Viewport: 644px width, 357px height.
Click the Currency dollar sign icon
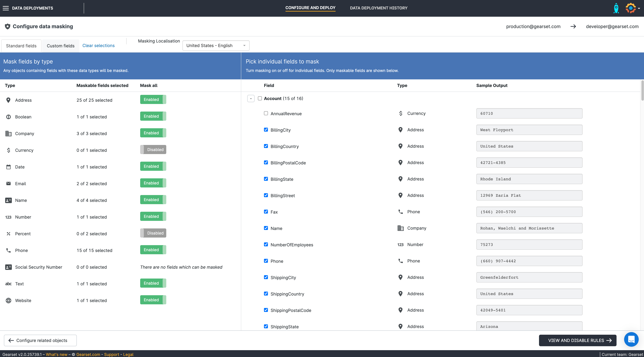(x=8, y=150)
